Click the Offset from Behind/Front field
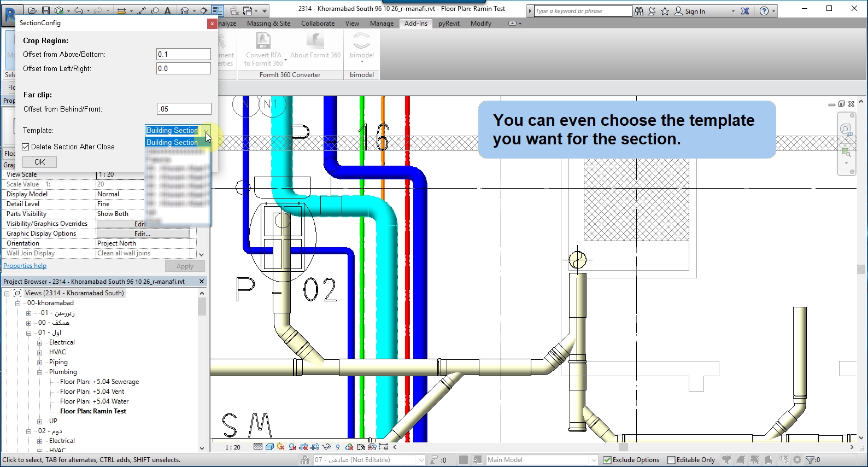Screen dimensions: 868x467 pyautogui.click(x=184, y=109)
